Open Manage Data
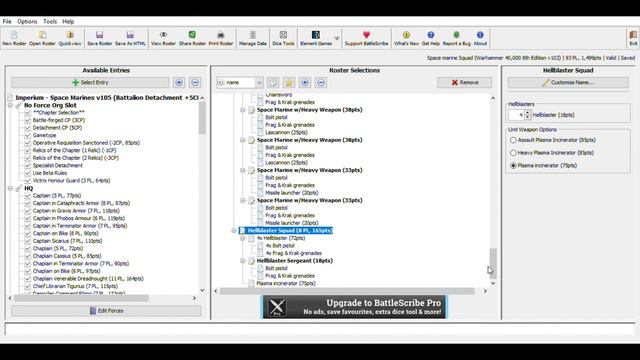 point(253,38)
